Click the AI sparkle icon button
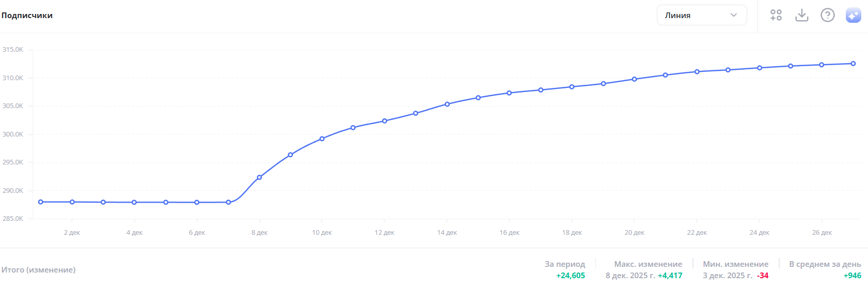This screenshot has width=868, height=287. pos(853,15)
